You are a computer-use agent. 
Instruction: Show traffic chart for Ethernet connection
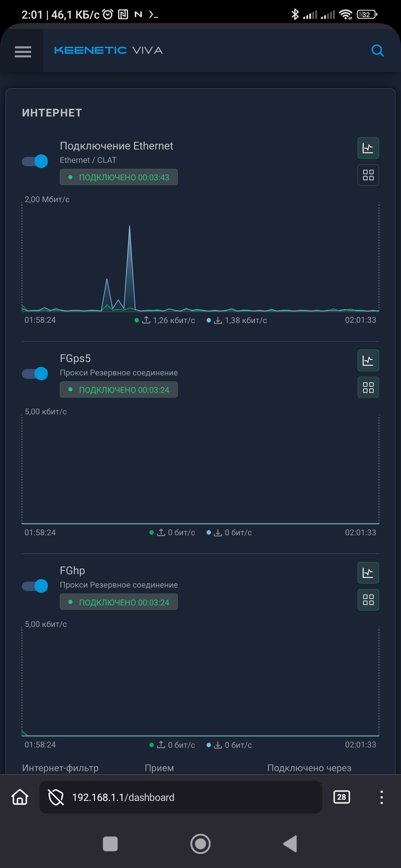368,148
